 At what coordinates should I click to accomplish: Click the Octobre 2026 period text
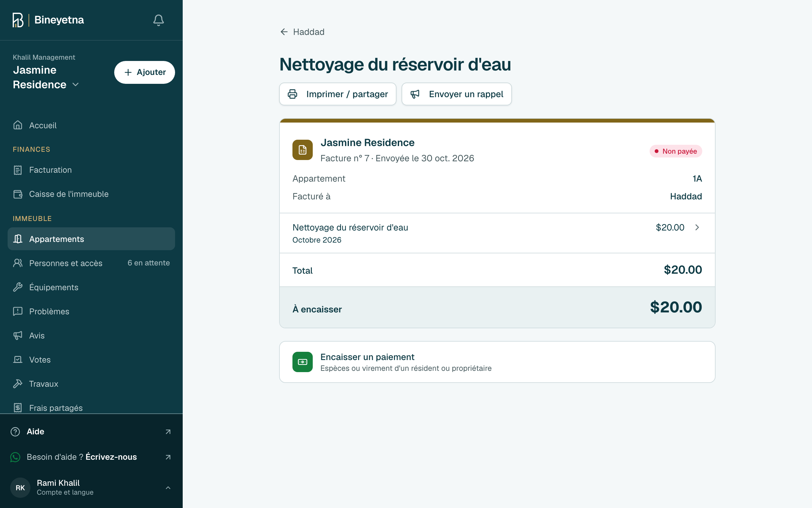[x=317, y=240]
